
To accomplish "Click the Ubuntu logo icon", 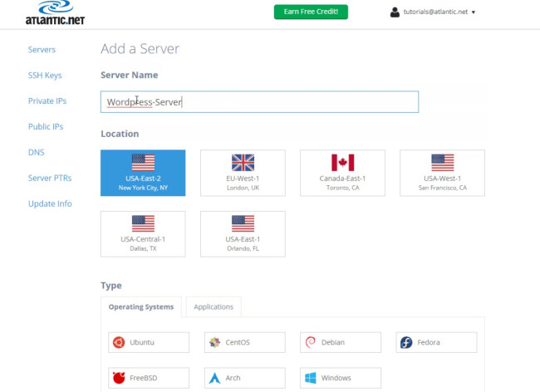I will [119, 342].
